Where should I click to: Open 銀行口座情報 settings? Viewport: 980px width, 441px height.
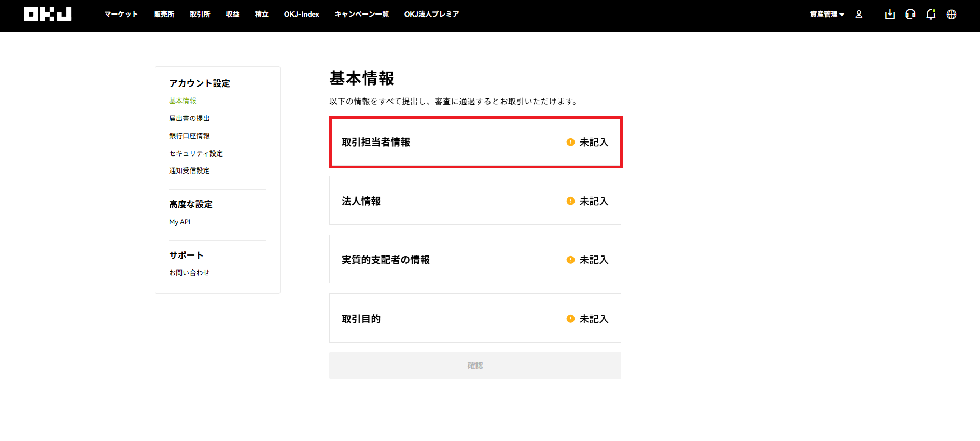(x=189, y=136)
